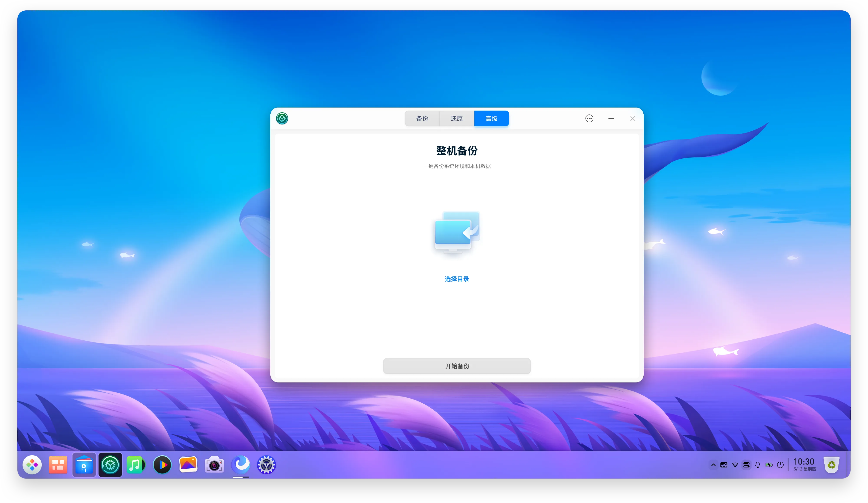Minimize the backup window
Screen dimensions: 868x503
coord(611,118)
